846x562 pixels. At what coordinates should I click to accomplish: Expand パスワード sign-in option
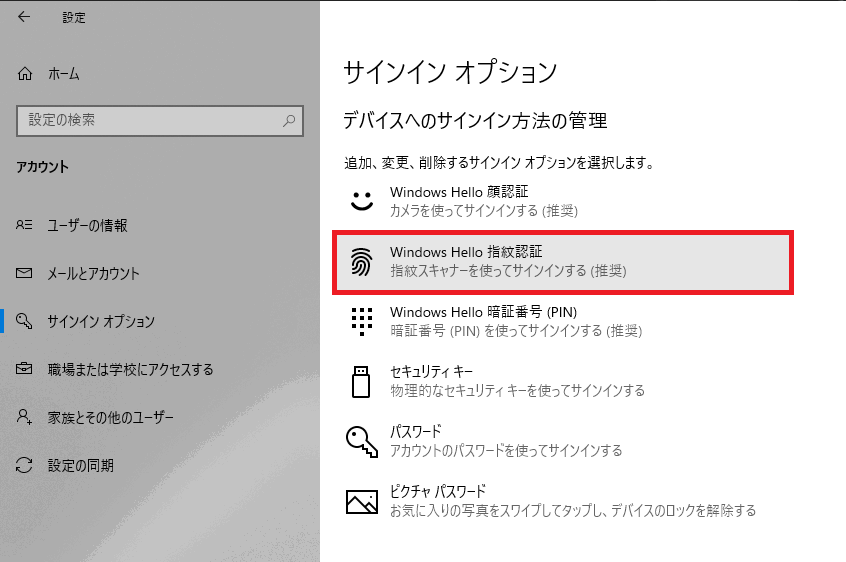point(563,441)
